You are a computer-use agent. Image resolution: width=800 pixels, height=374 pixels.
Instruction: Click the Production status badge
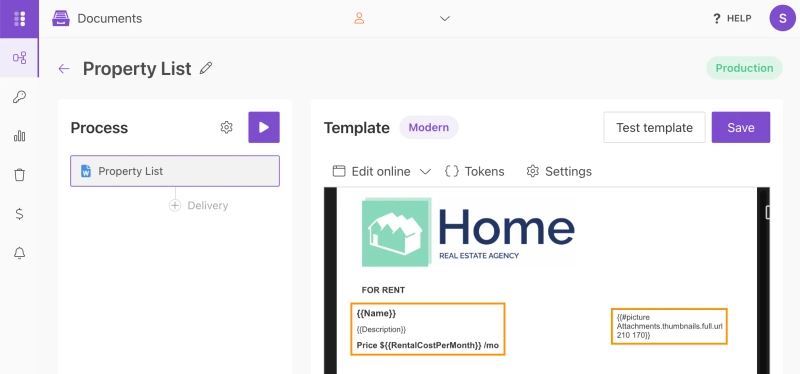744,68
